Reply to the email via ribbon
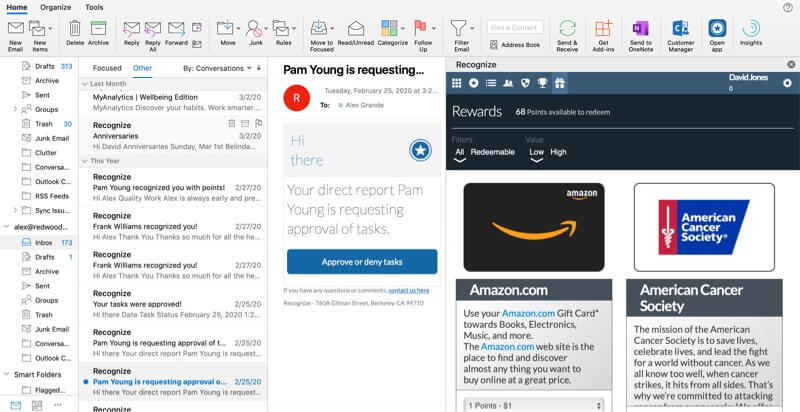 pos(132,34)
